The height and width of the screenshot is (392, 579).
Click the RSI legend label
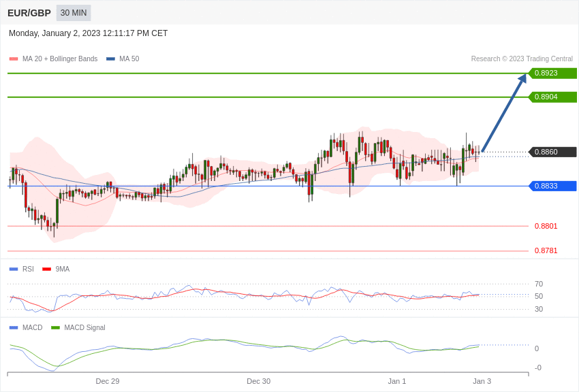(x=28, y=269)
